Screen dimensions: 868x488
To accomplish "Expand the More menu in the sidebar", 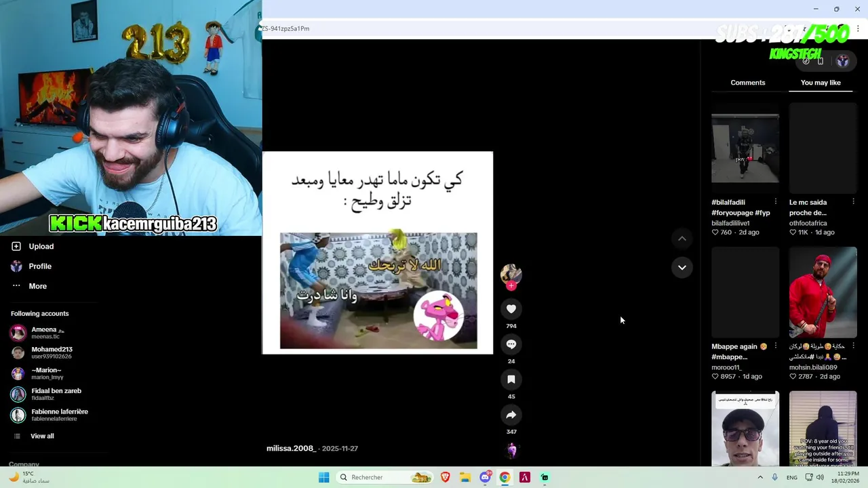I will 29,286.
